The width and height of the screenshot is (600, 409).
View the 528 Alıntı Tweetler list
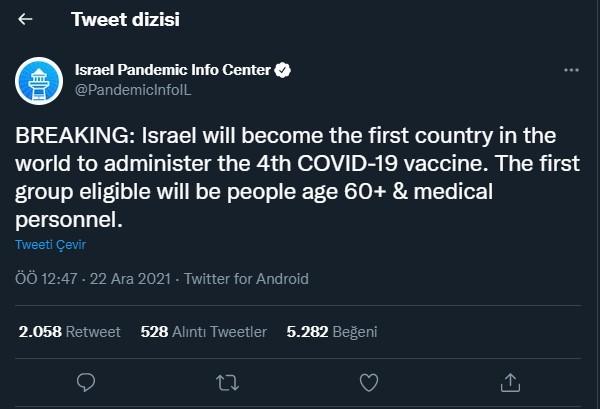click(x=203, y=331)
